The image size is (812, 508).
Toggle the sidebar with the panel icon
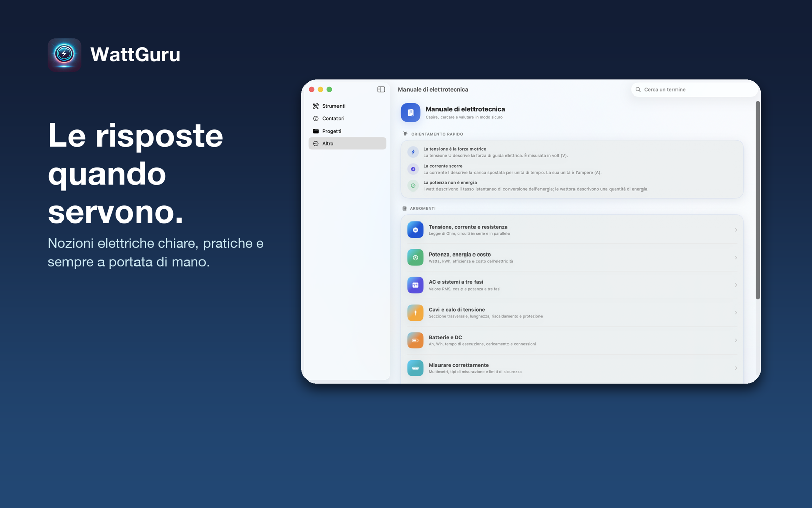pyautogui.click(x=381, y=89)
